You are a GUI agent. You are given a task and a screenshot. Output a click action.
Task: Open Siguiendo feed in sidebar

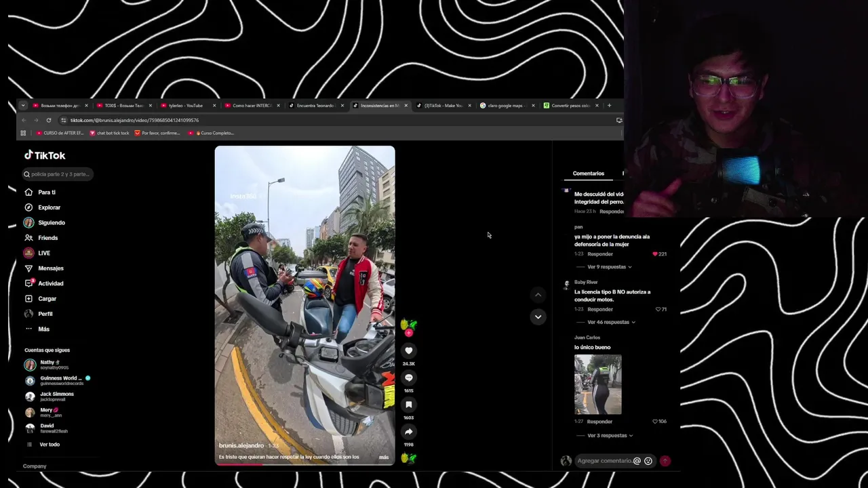(x=45, y=222)
